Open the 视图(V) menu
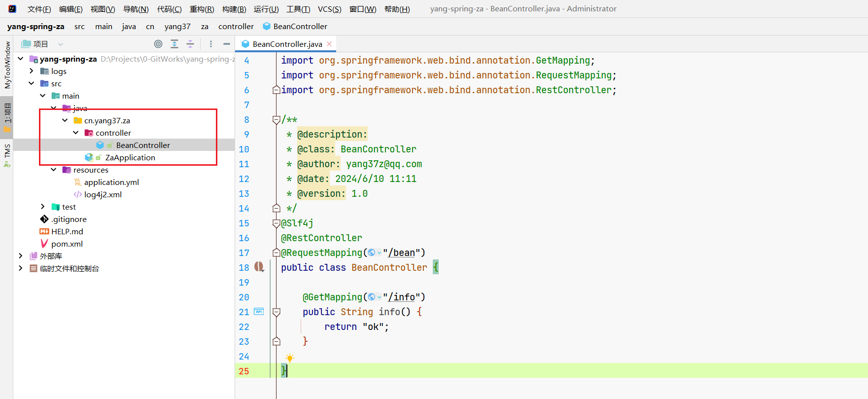868x399 pixels. [103, 9]
